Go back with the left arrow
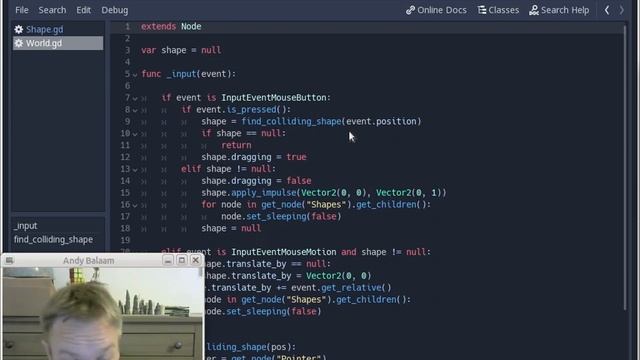640x360 pixels. (607, 10)
